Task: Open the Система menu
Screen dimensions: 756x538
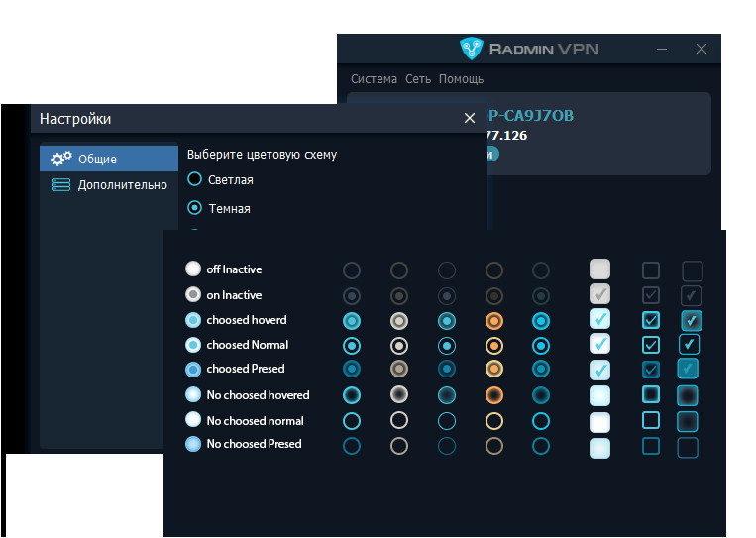Action: pyautogui.click(x=374, y=78)
